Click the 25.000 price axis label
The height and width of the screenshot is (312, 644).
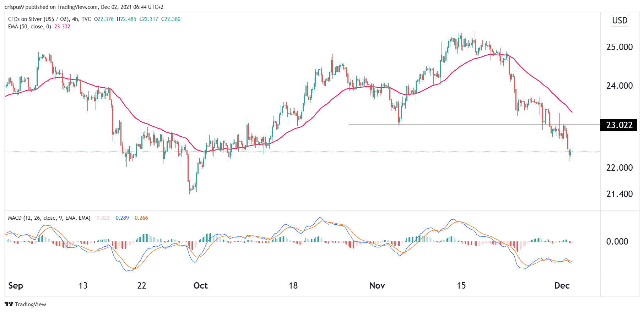tap(619, 47)
